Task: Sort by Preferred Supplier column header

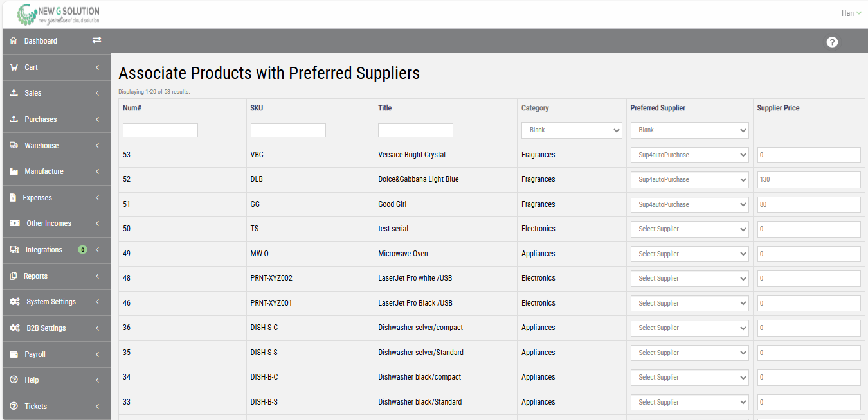Action: [x=658, y=108]
